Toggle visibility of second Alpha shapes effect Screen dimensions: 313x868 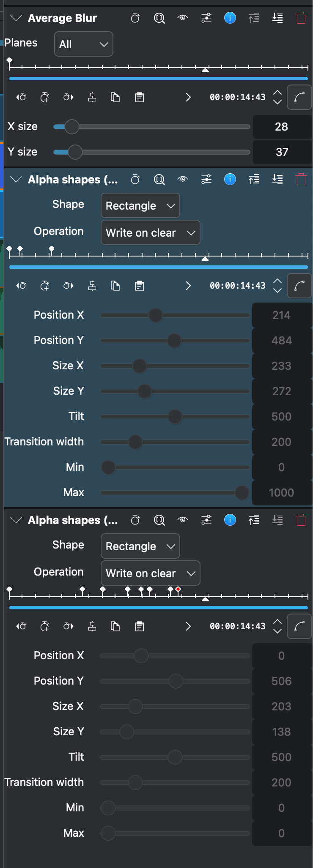coord(183,520)
